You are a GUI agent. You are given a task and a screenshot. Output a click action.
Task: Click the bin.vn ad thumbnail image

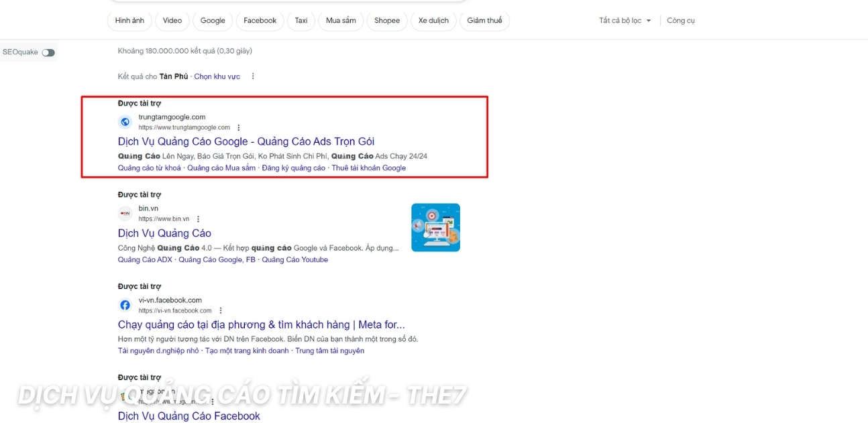[435, 227]
